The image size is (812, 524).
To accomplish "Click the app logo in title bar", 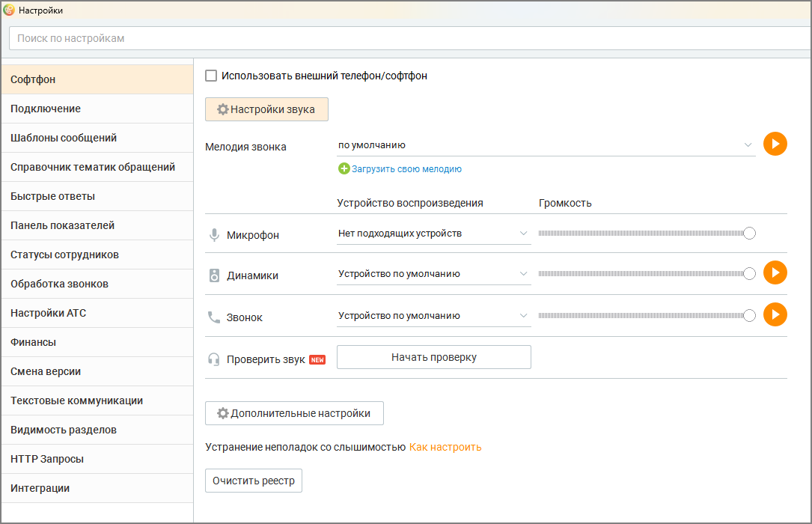I will pyautogui.click(x=9, y=10).
